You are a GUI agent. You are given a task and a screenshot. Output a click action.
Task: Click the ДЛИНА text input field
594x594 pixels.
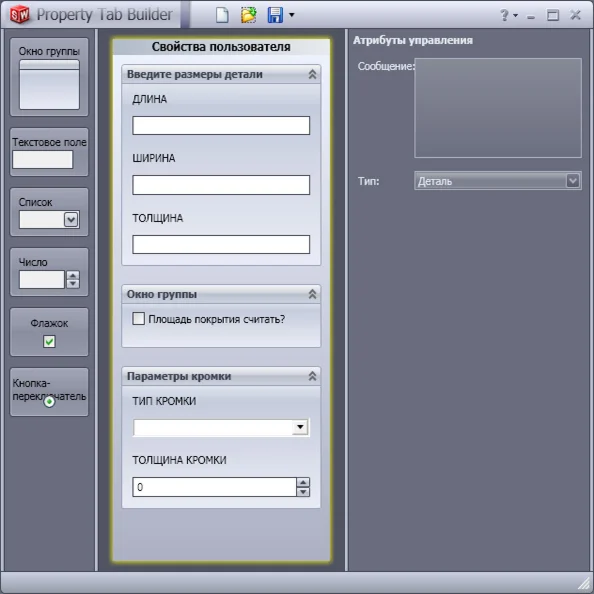coord(221,125)
